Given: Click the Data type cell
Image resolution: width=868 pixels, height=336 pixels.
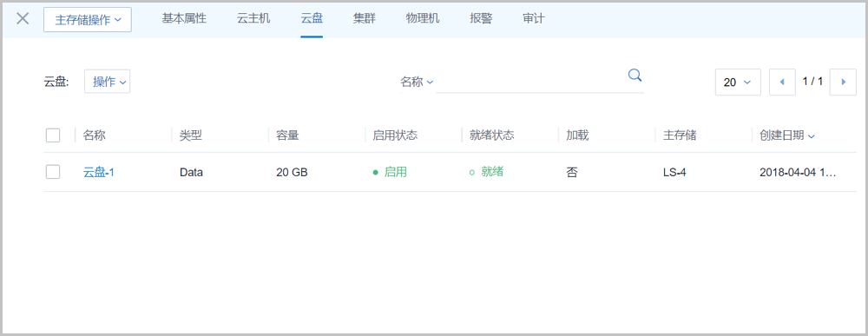Looking at the screenshot, I should pyautogui.click(x=191, y=173).
